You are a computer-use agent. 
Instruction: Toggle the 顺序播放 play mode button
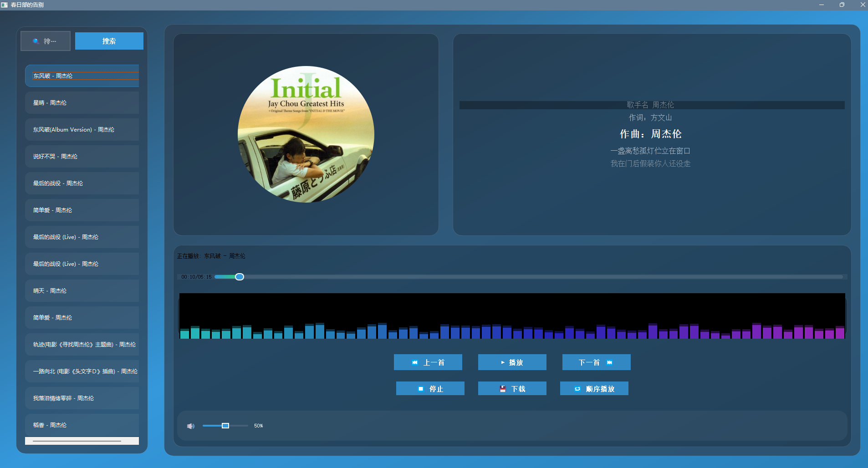pyautogui.click(x=594, y=388)
